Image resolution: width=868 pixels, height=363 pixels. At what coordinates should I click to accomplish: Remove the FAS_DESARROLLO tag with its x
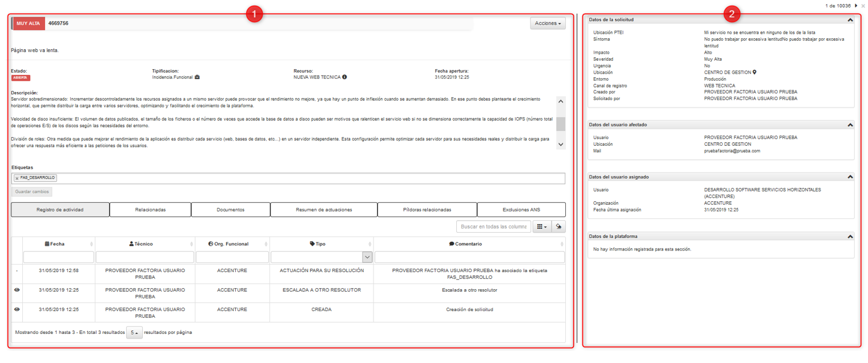[x=17, y=178]
